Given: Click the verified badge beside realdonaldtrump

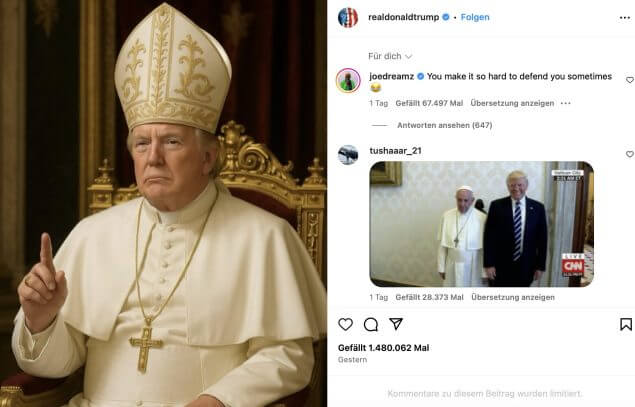Looking at the screenshot, I should pos(446,17).
